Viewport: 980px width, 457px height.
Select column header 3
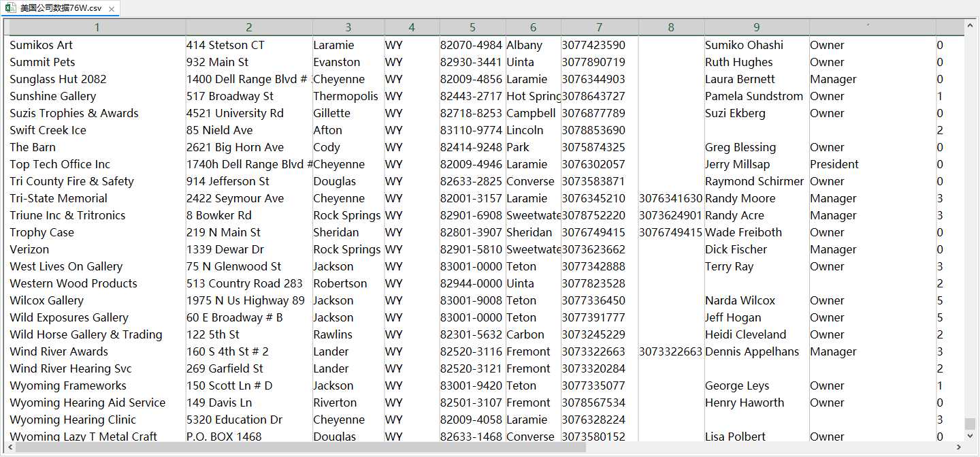348,27
